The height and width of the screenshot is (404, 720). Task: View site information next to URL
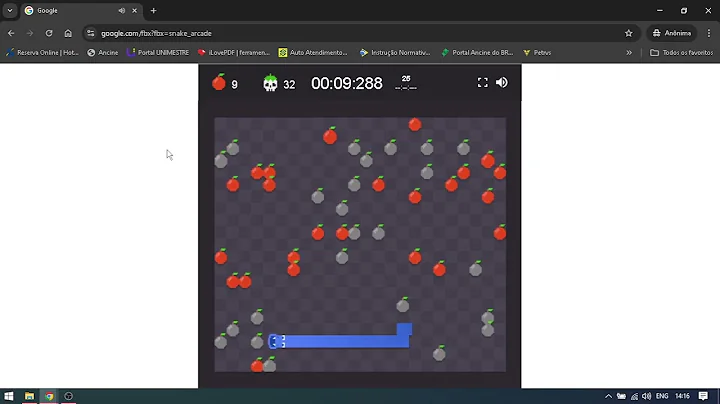90,33
